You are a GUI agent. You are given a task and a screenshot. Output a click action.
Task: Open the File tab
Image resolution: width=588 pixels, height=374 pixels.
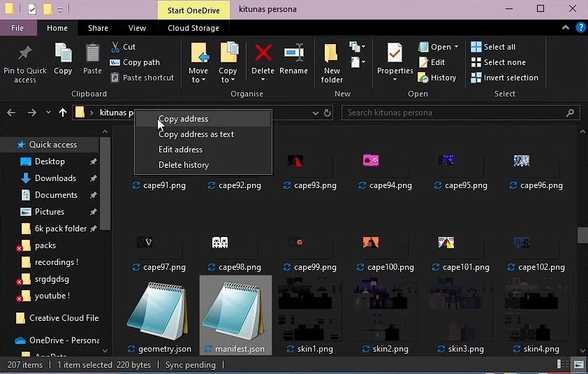point(17,28)
